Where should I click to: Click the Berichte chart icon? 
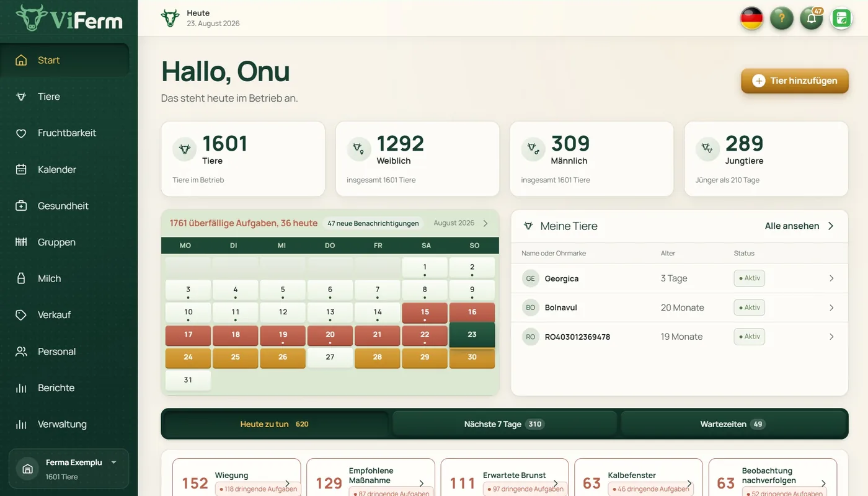pyautogui.click(x=21, y=388)
